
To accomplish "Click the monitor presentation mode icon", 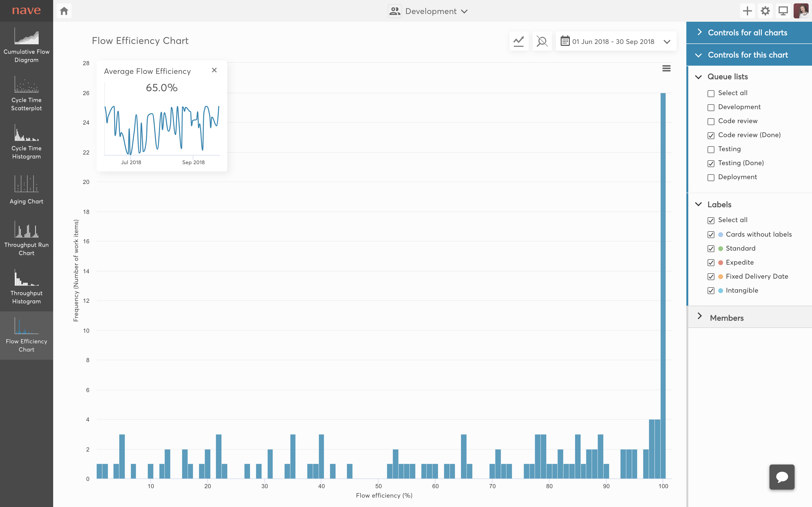I will pos(783,11).
